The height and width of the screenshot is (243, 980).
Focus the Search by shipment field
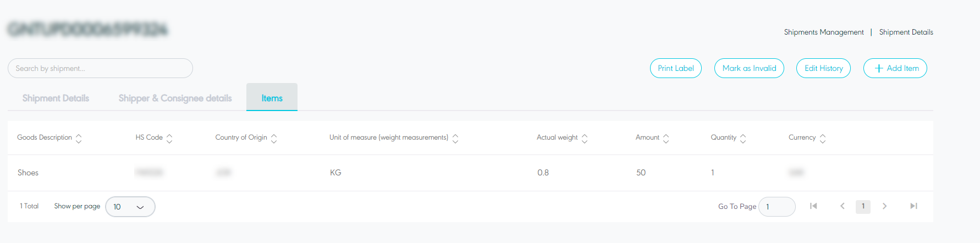pyautogui.click(x=100, y=68)
